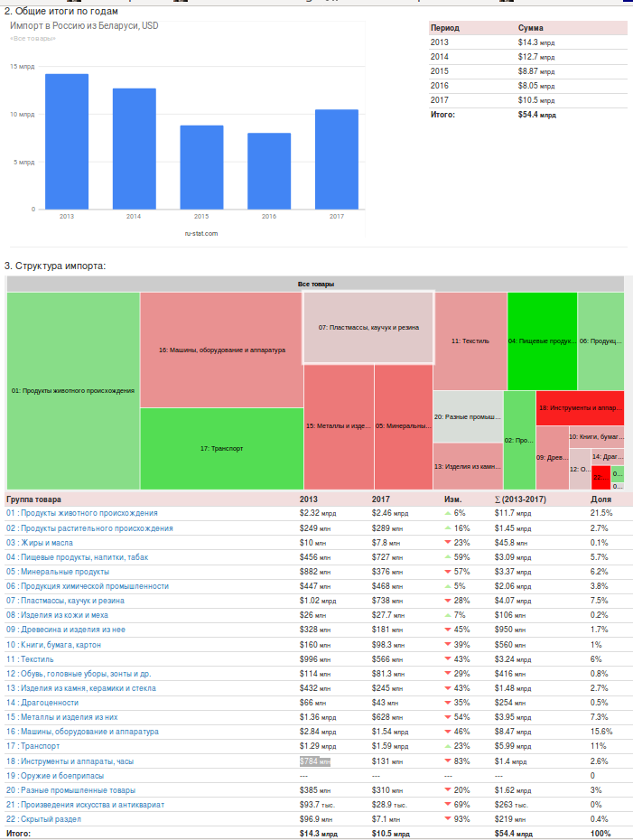Open '15 : Металлы и изделия из них' link

click(x=61, y=717)
